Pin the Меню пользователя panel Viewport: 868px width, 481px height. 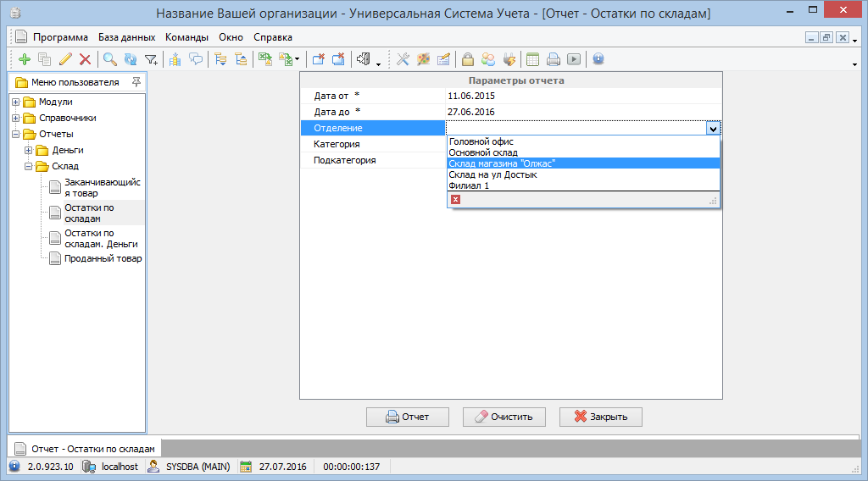pyautogui.click(x=136, y=82)
